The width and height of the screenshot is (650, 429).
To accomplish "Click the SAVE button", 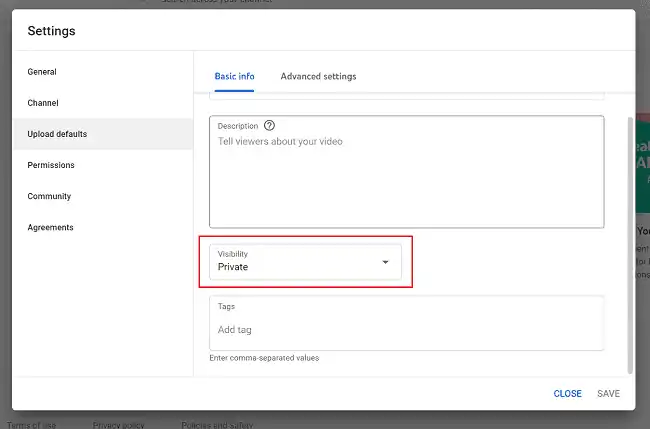I will 608,393.
